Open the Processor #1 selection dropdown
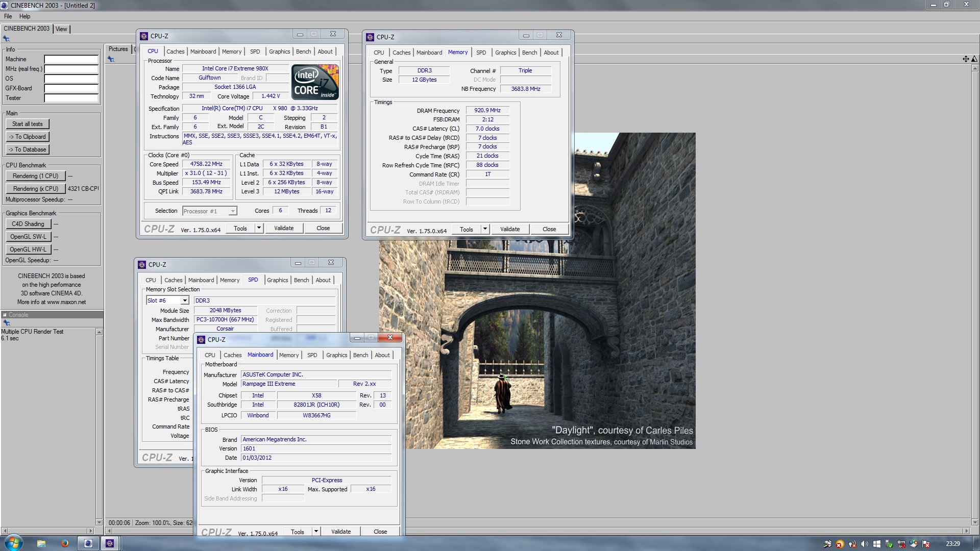The image size is (980, 551). [x=232, y=211]
